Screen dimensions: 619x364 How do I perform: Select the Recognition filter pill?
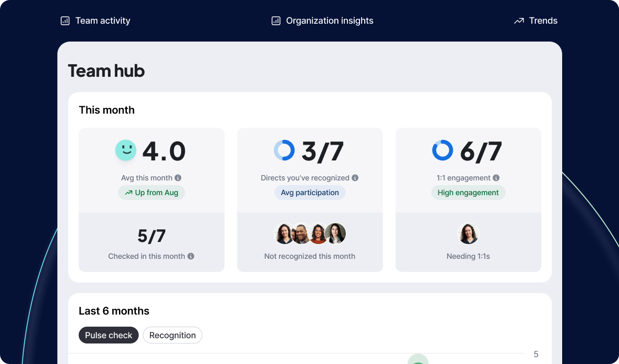(173, 335)
